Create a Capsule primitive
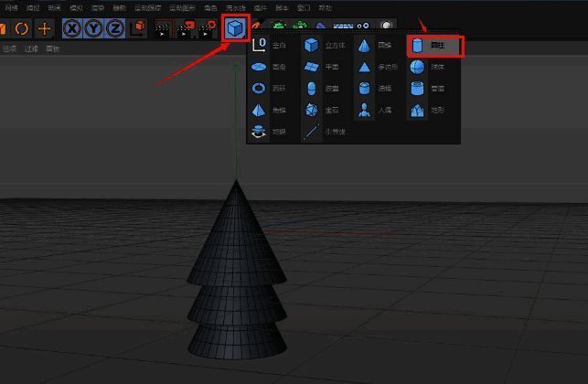Screen dimensions: 588x384 [312, 89]
